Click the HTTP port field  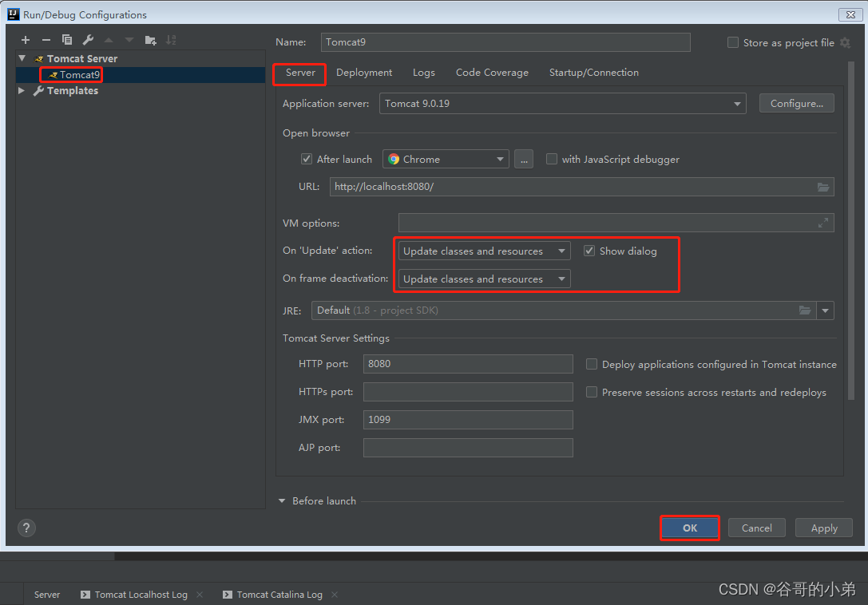click(468, 364)
